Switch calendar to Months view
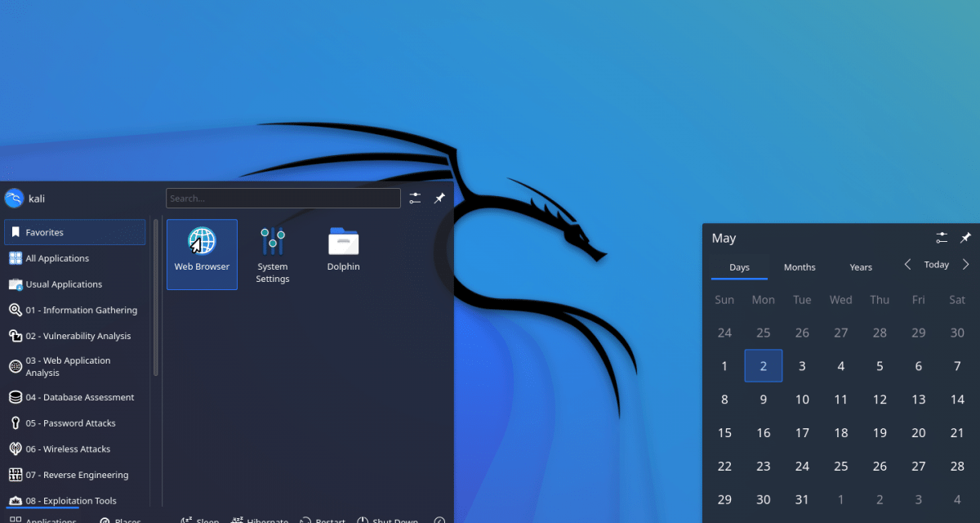 pyautogui.click(x=800, y=267)
